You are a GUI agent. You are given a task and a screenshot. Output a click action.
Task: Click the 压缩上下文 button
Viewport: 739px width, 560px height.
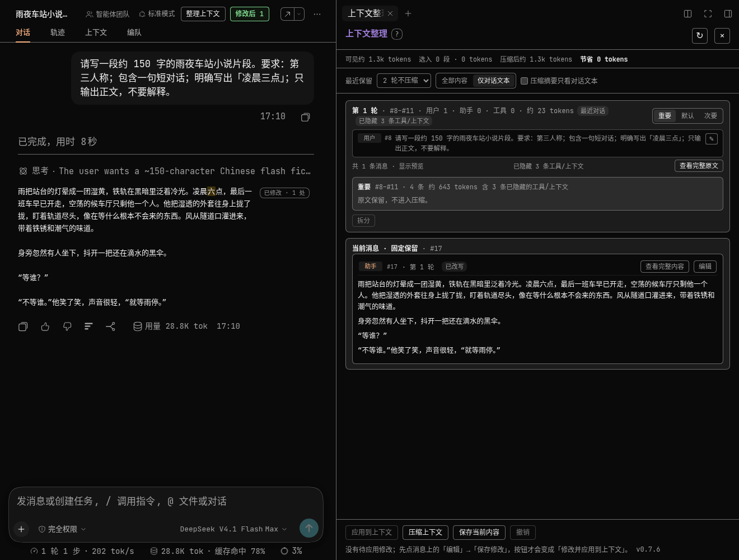425,532
